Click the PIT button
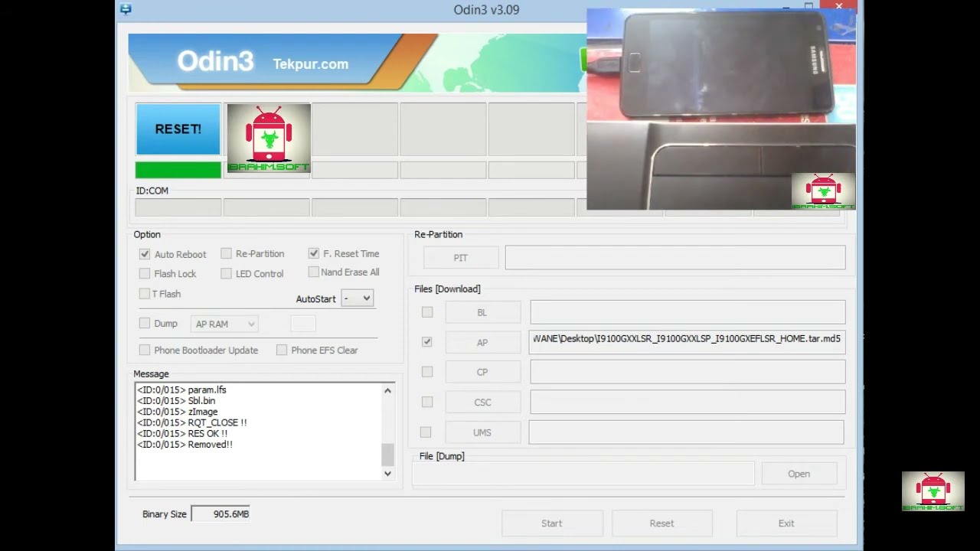Viewport: 980px width, 551px height. (460, 258)
